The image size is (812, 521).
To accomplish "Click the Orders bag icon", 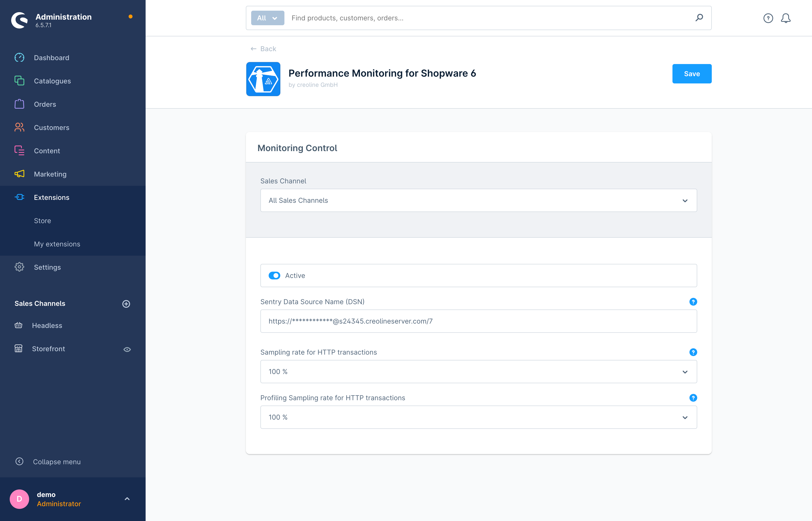I will coord(19,104).
